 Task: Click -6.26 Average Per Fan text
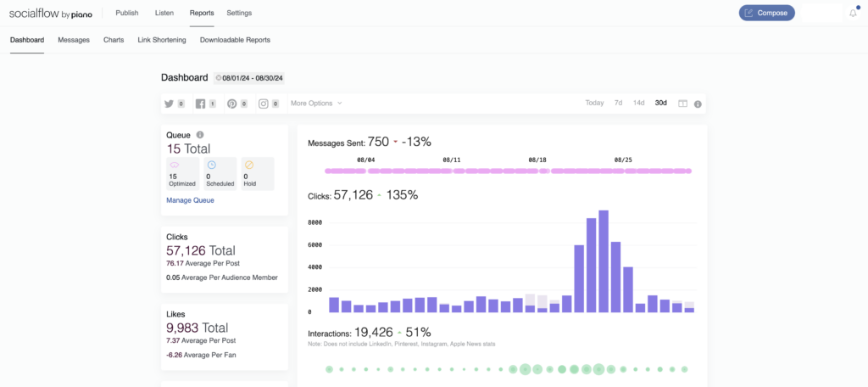201,354
